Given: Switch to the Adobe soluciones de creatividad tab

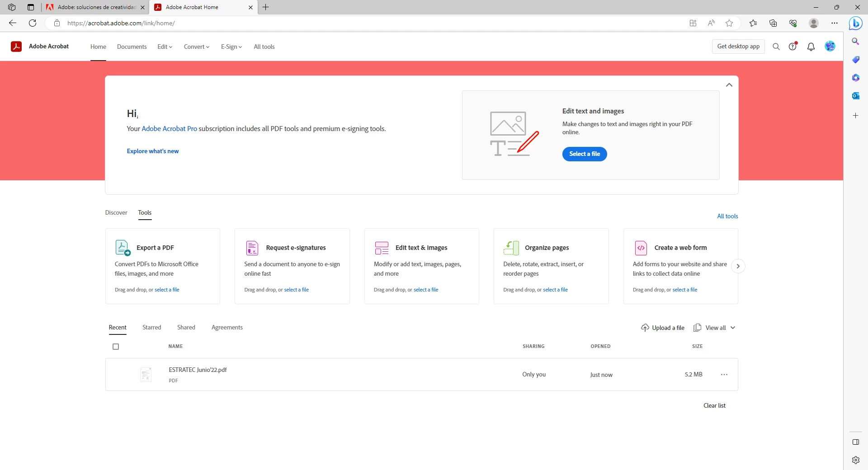Looking at the screenshot, I should pos(95,7).
